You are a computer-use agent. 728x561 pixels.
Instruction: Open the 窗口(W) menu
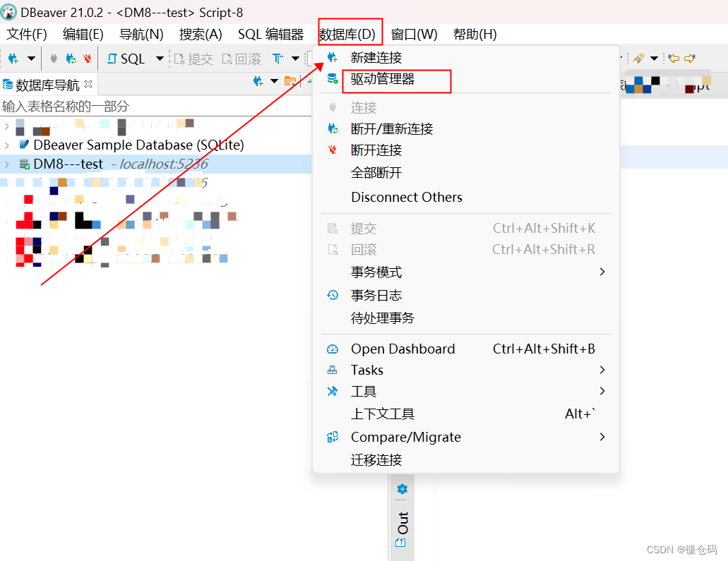point(414,35)
